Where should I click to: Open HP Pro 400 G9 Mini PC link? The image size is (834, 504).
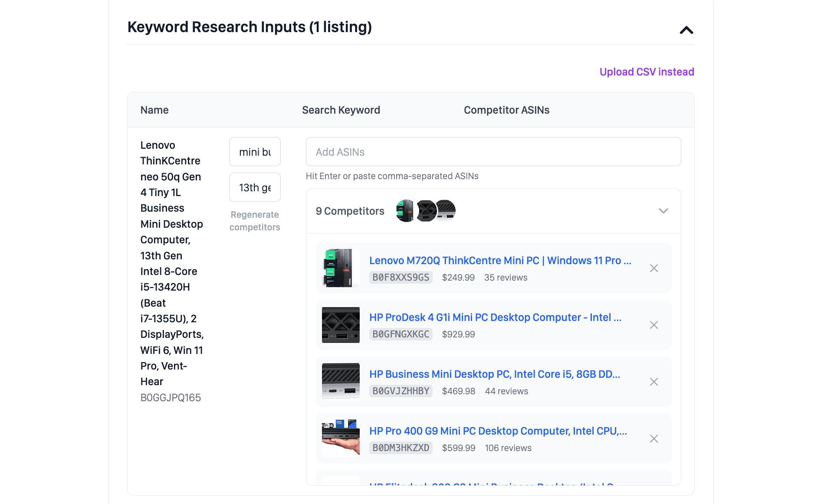pos(498,431)
